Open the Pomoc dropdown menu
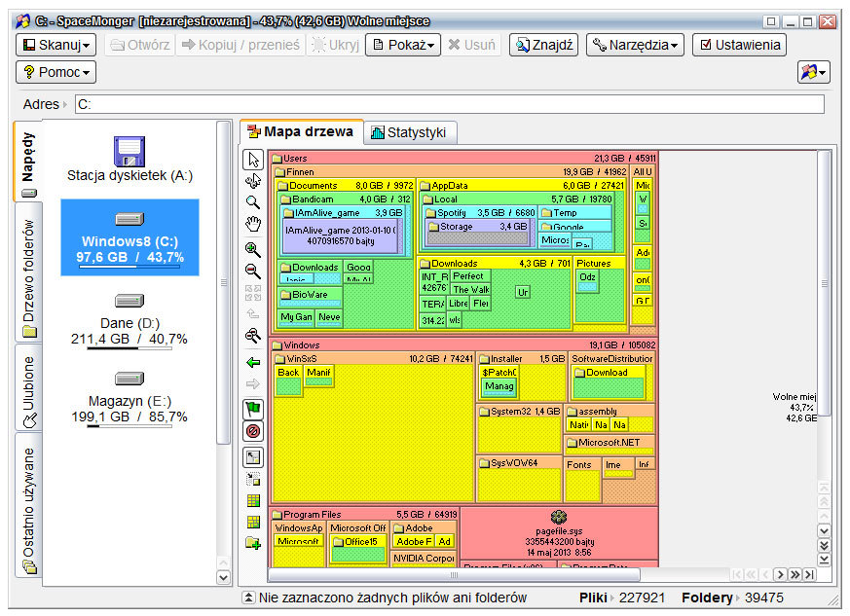Image resolution: width=850 pixels, height=616 pixels. pos(55,72)
